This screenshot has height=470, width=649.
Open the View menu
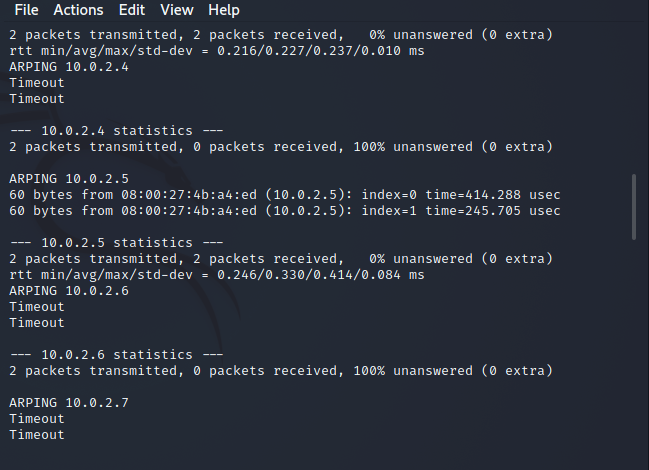click(177, 10)
